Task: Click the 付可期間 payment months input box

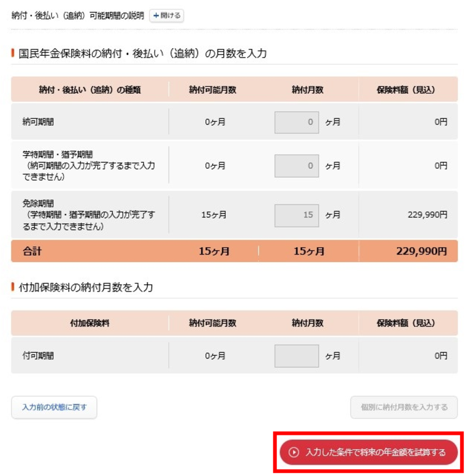Action: pyautogui.click(x=296, y=356)
